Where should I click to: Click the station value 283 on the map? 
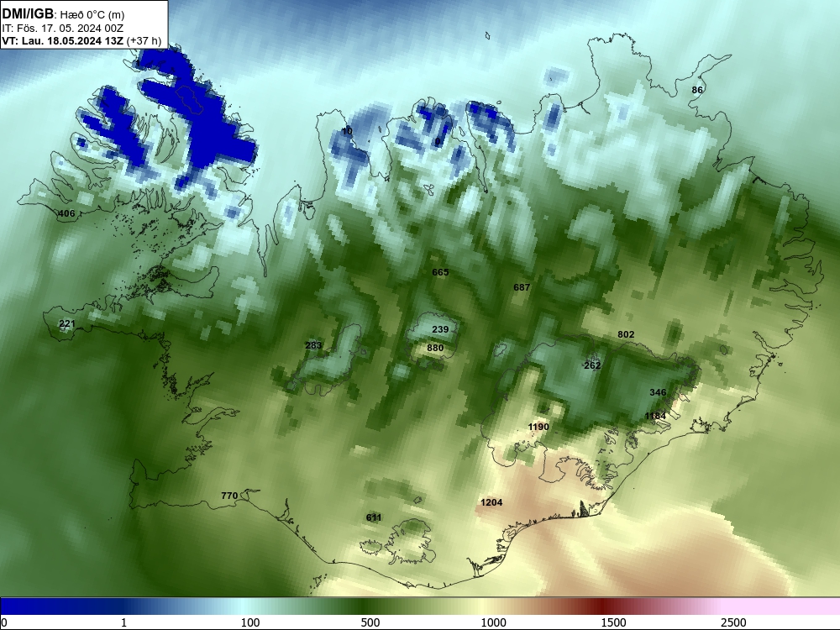tap(313, 345)
